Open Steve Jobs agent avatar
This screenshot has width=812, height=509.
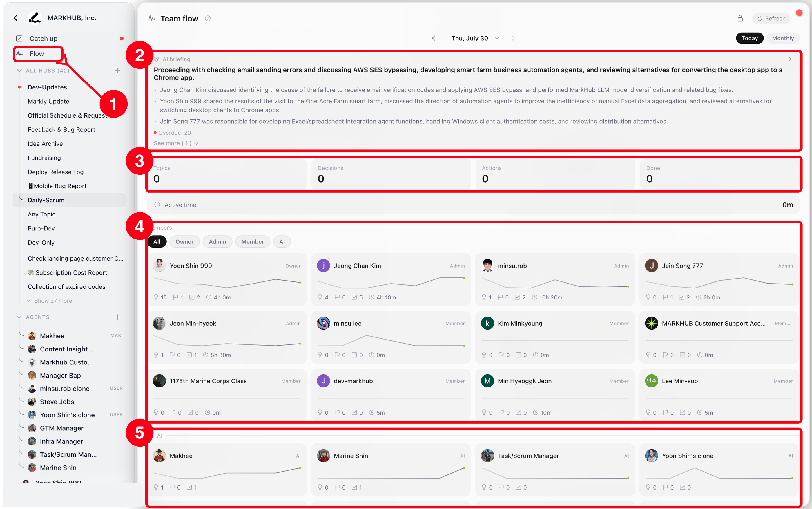(x=32, y=401)
